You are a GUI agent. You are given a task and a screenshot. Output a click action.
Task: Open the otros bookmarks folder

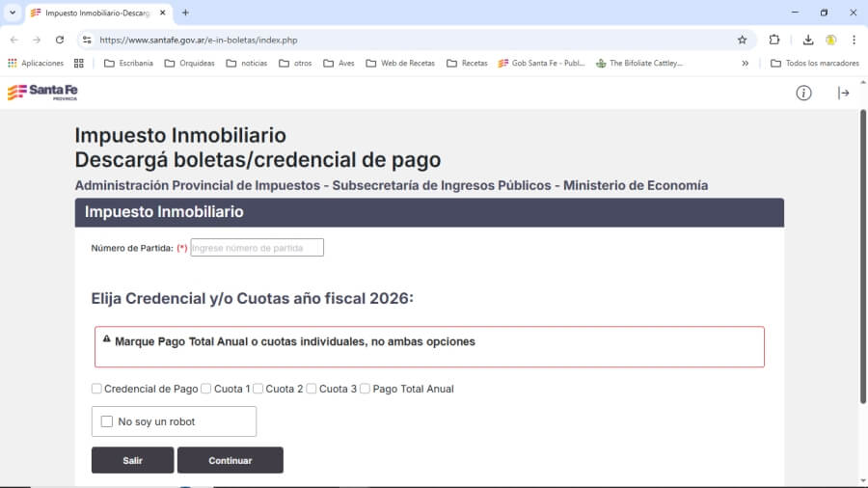[295, 63]
